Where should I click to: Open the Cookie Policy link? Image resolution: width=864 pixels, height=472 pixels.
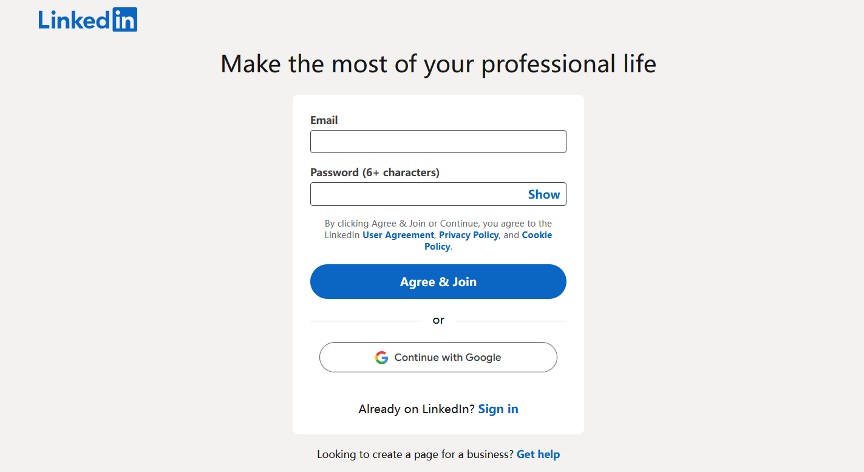coord(536,235)
